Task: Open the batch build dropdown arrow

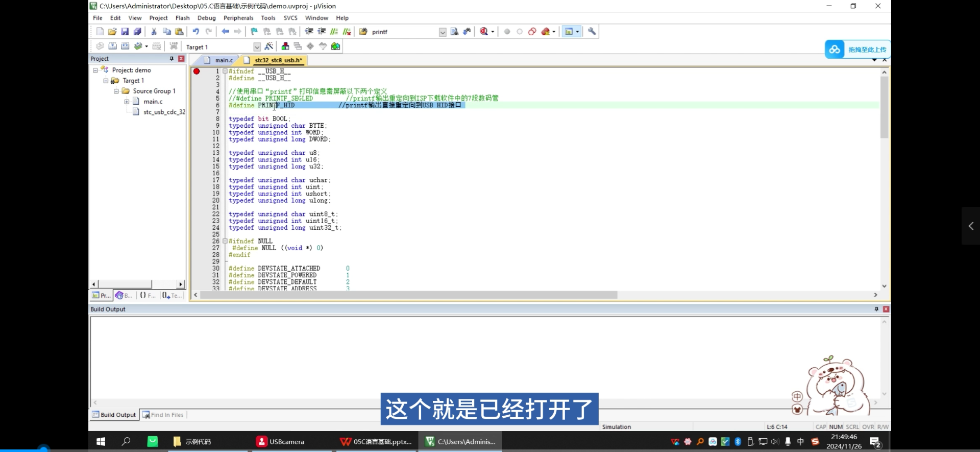Action: (146, 46)
